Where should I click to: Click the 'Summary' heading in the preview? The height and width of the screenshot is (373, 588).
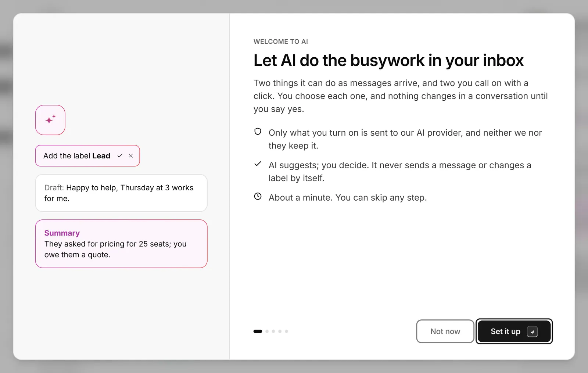tap(62, 233)
